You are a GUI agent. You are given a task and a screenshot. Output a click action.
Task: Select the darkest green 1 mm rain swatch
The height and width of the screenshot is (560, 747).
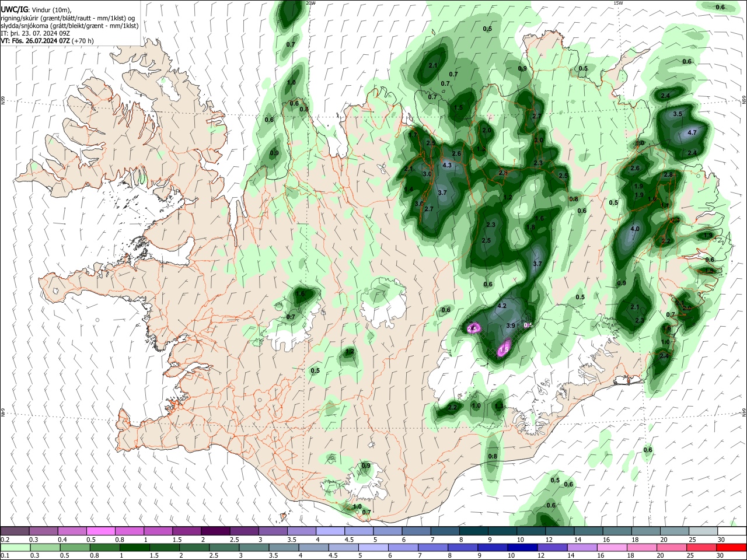pyautogui.click(x=134, y=548)
